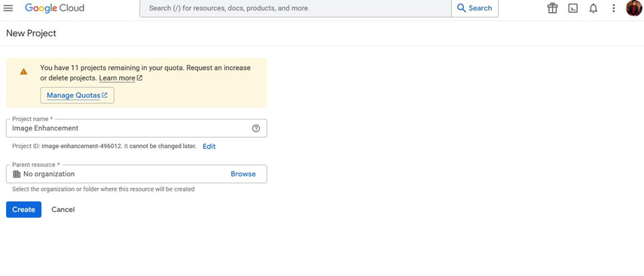The height and width of the screenshot is (276, 644).
Task: Click the Manage Quotas button
Action: [78, 96]
